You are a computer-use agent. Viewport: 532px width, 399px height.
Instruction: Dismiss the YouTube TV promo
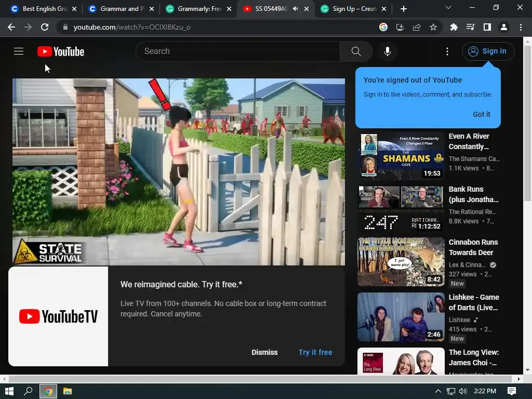coord(264,352)
